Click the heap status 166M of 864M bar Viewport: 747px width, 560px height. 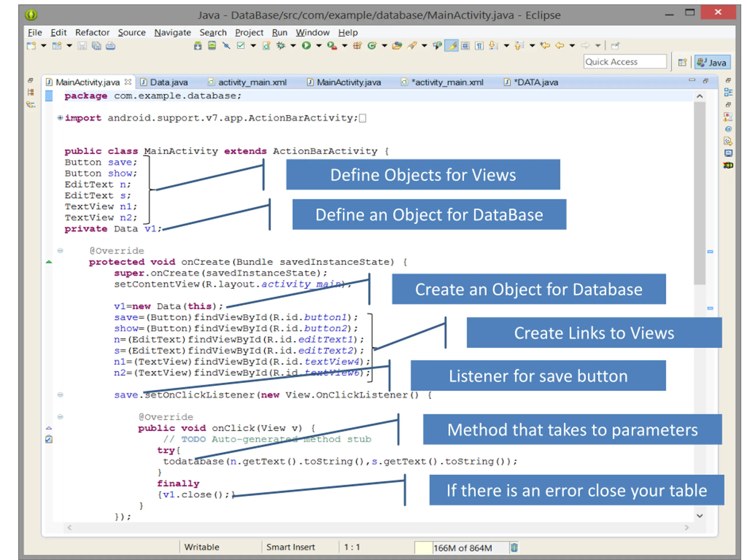pyautogui.click(x=462, y=547)
